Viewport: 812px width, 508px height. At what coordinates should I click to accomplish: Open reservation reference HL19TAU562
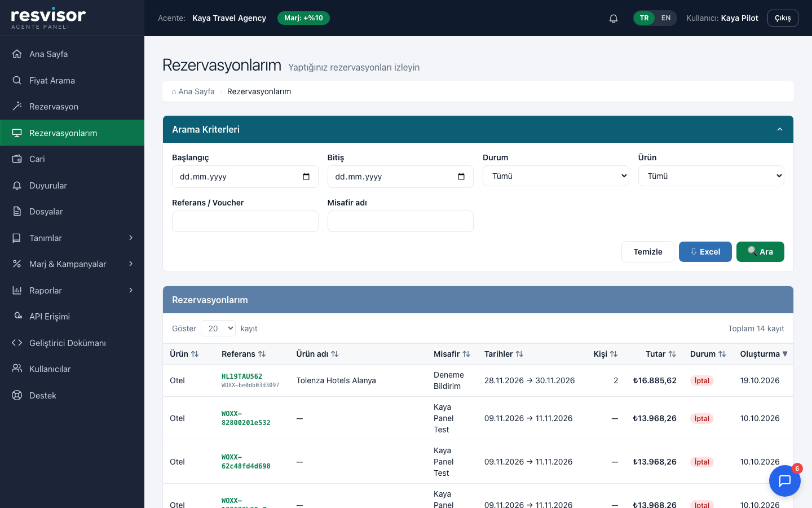242,376
